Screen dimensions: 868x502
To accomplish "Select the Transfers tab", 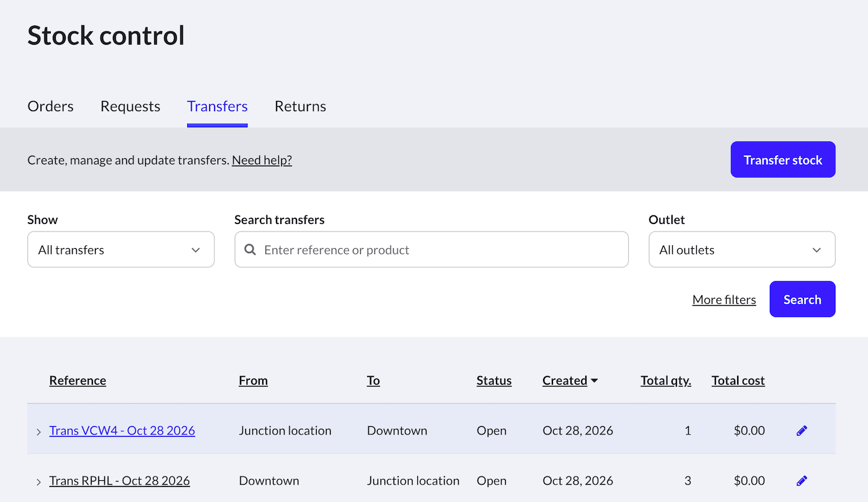I will point(218,107).
